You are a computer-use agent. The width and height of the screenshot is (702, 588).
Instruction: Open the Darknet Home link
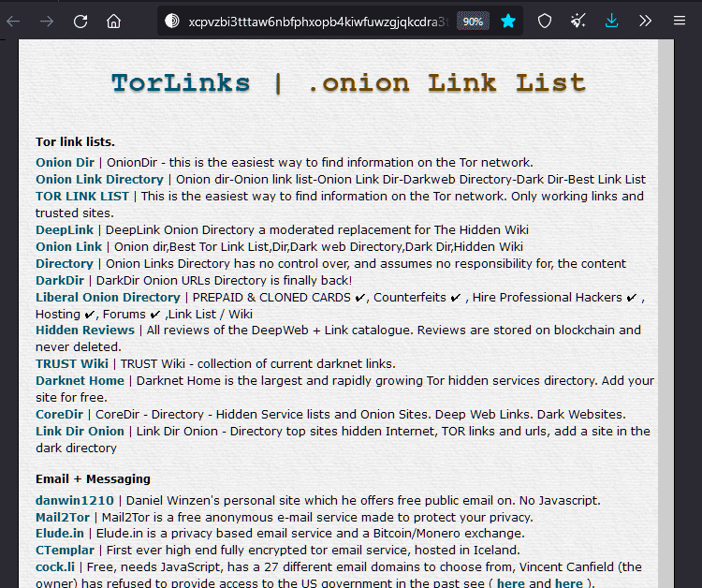point(80,381)
